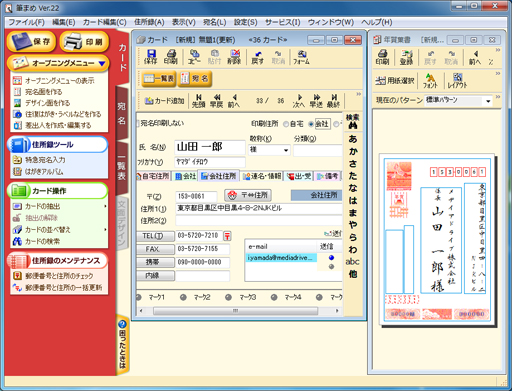The height and width of the screenshot is (391, 512).
Task: Click the horizontal scrollbar in card window
Action: 235,311
